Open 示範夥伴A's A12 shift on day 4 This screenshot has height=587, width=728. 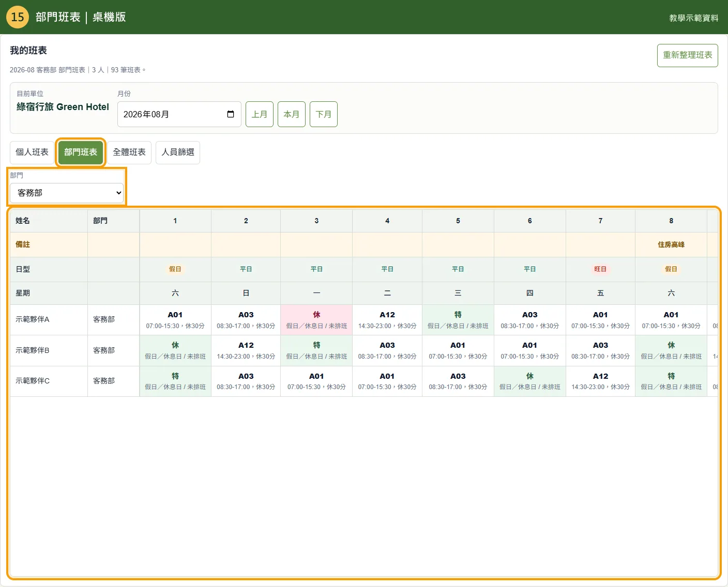pyautogui.click(x=387, y=320)
